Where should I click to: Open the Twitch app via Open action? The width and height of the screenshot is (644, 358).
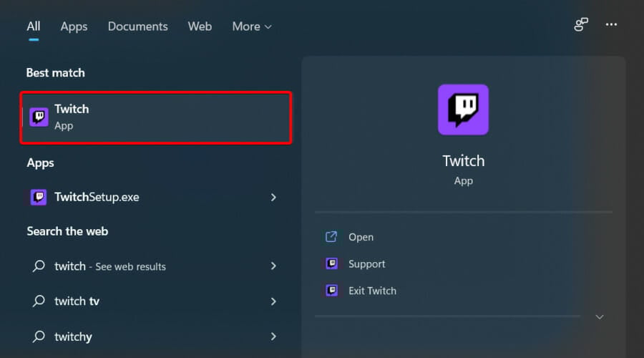click(361, 237)
